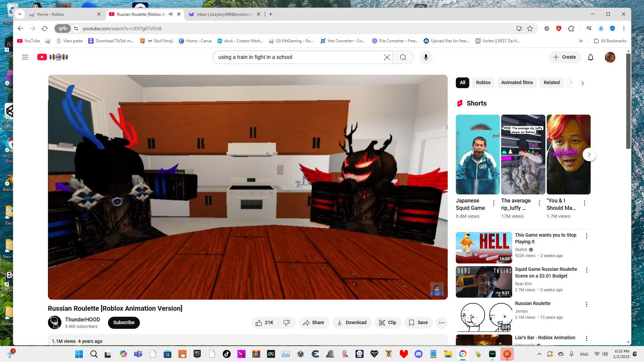The image size is (644, 362).
Task: Switch to the Home - Roblox tab
Action: (x=64, y=14)
